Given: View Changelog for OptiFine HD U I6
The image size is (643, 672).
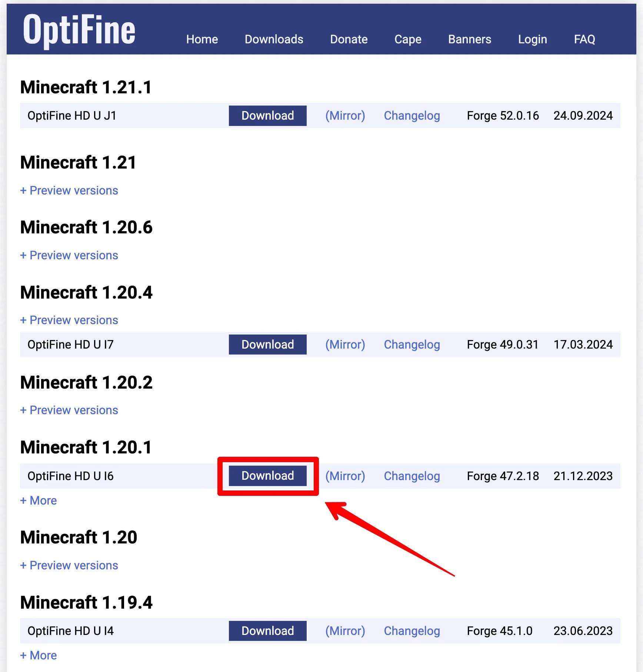Looking at the screenshot, I should [x=412, y=476].
